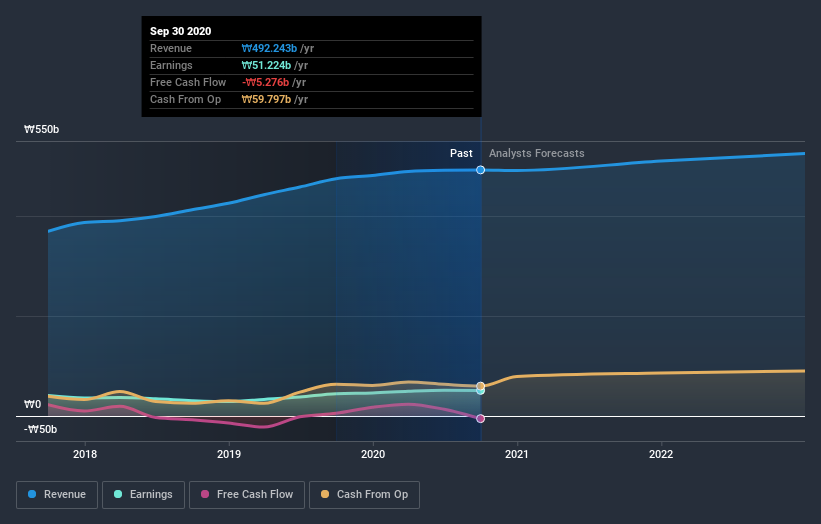Click the ₩59.797b cash from op value
This screenshot has height=524, width=821.
click(266, 99)
